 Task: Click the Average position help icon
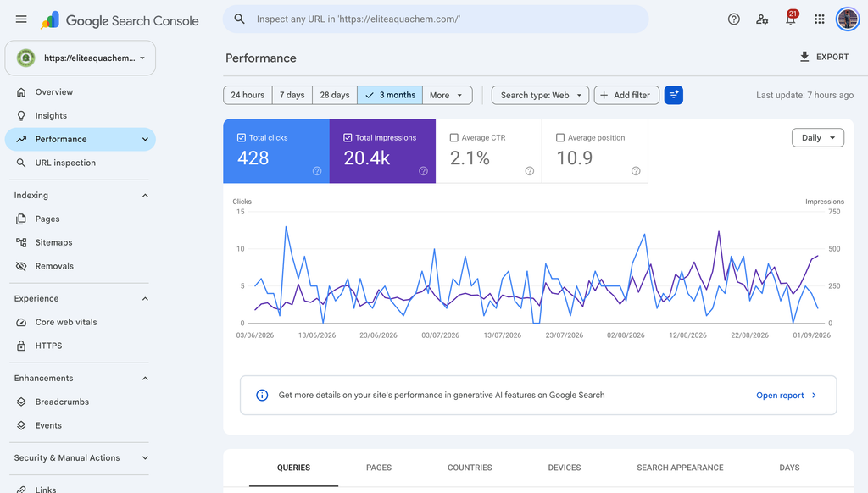click(636, 171)
